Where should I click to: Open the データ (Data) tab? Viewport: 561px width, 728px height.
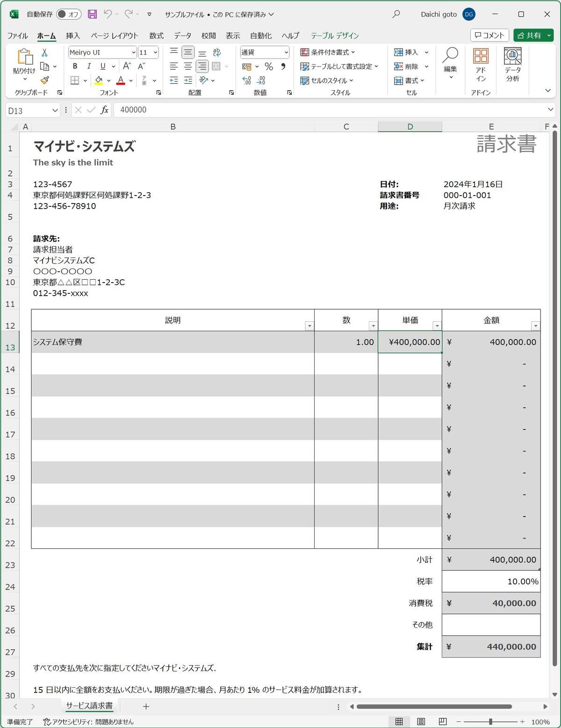pos(182,36)
